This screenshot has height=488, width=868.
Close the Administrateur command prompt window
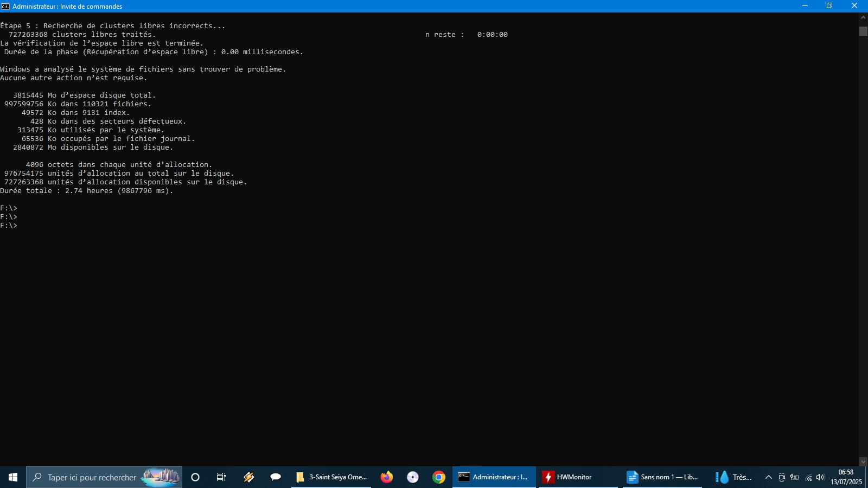point(854,6)
